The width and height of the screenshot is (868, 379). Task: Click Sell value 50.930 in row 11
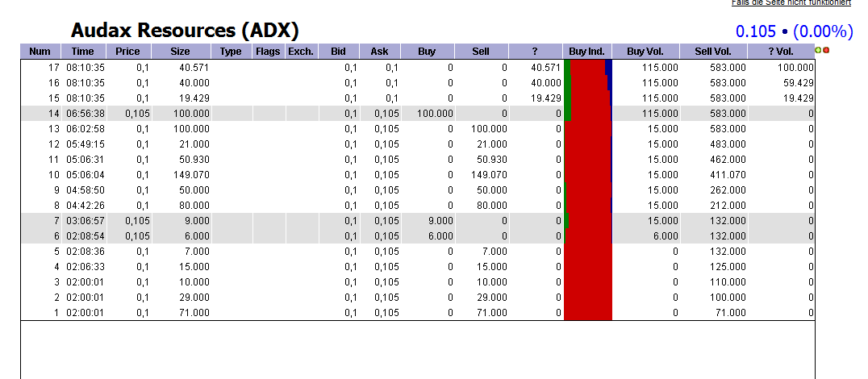492,160
